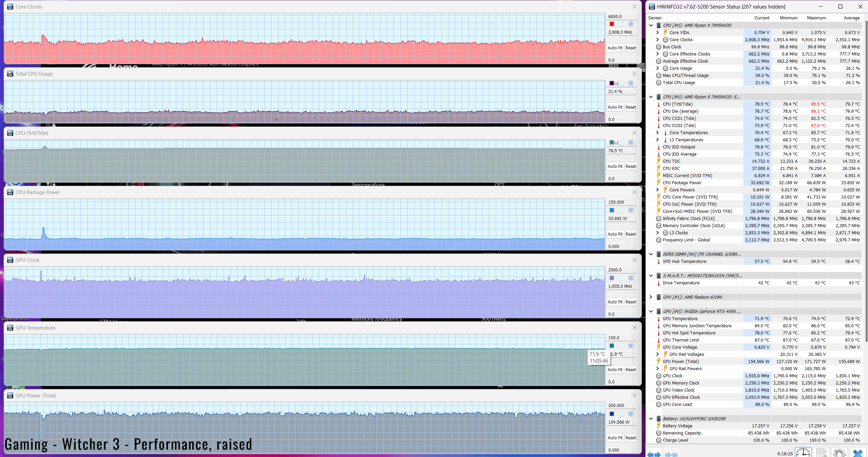Click the chip icon of S.M.A.R.T. drive group
Image resolution: width=868 pixels, height=457 pixels.
click(659, 275)
